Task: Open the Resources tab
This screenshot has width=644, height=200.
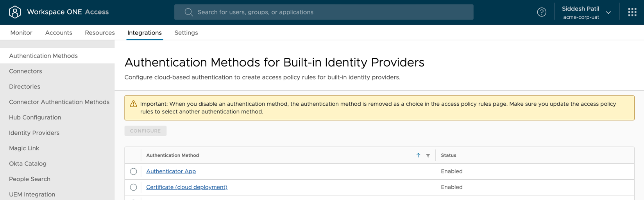Action: point(100,33)
